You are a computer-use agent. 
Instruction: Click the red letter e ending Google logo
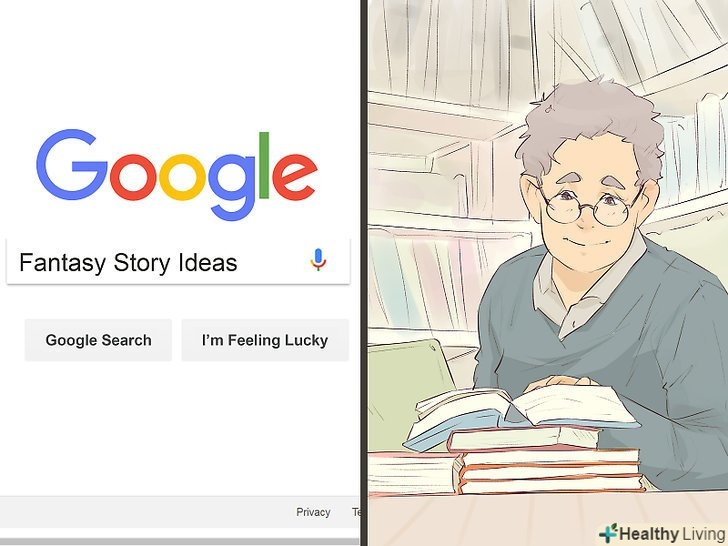click(295, 177)
